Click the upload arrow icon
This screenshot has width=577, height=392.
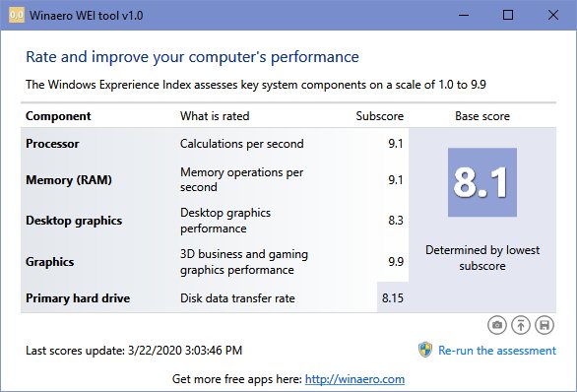[521, 325]
